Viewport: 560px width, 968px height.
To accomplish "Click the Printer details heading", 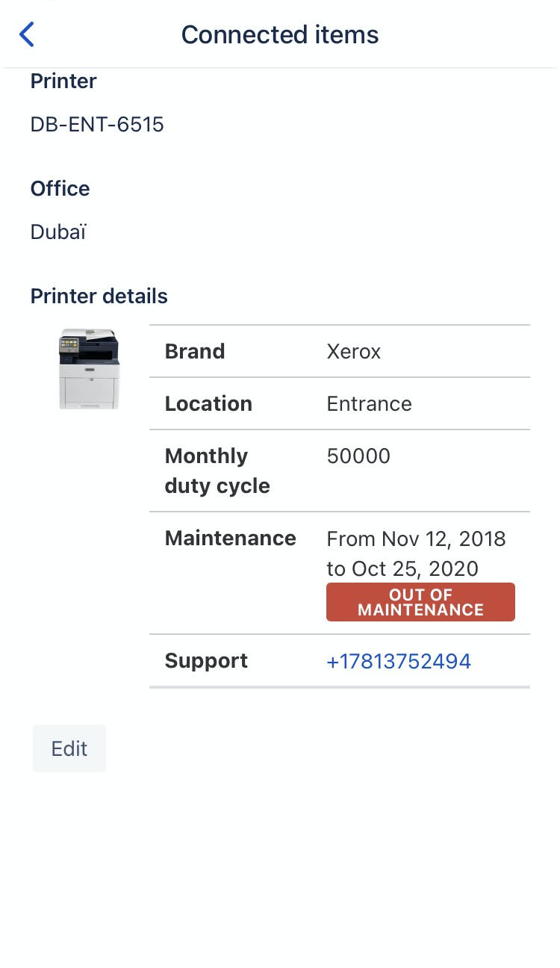I will (99, 296).
